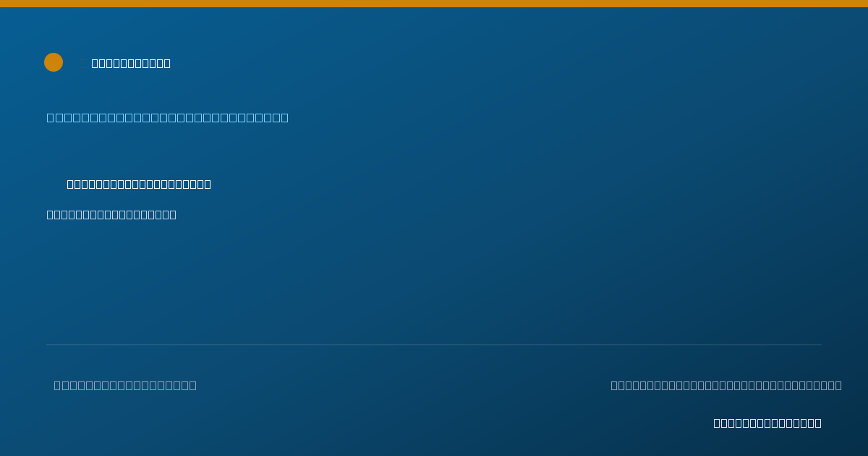Image resolution: width=868 pixels, height=456 pixels.
Task: Open the long gray footer text on the right
Action: (x=726, y=385)
